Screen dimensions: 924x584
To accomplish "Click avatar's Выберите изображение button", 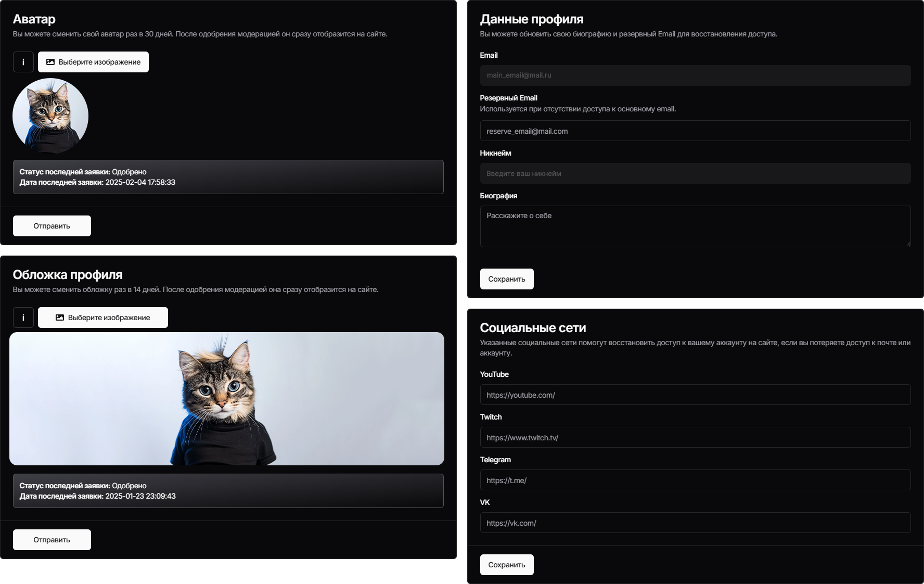I will point(93,62).
